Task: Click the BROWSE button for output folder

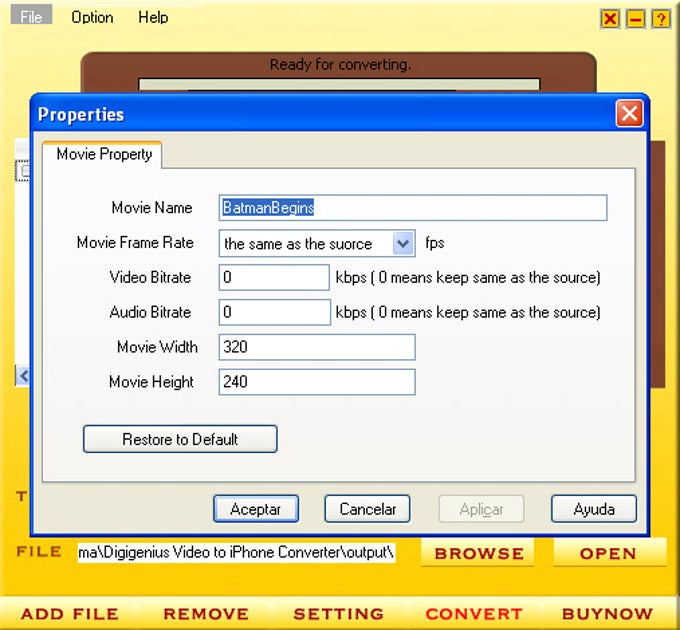Action: pos(477,553)
